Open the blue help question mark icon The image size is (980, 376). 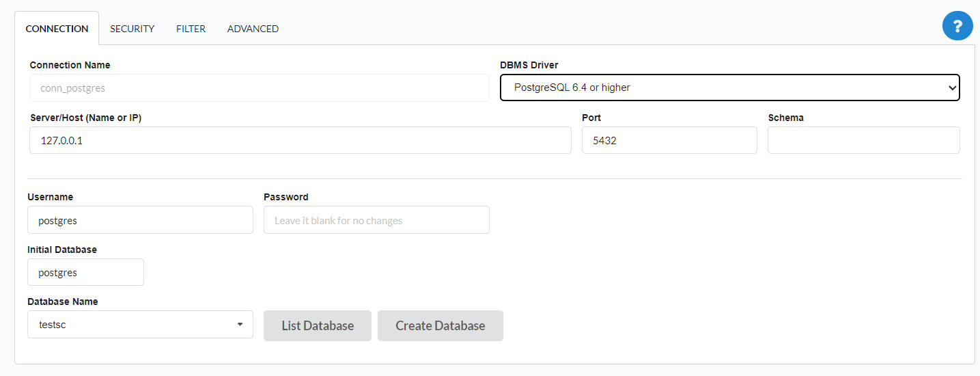click(957, 27)
